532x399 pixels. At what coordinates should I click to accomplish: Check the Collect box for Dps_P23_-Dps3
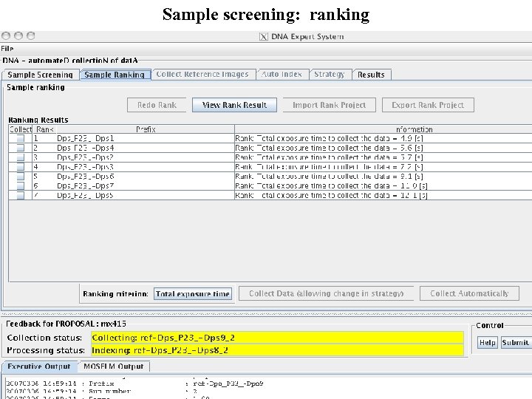point(21,167)
